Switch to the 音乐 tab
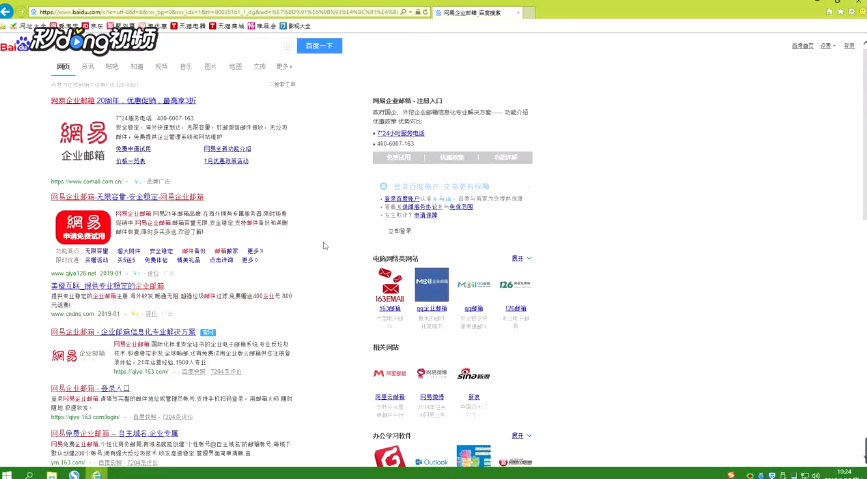The image size is (867, 479). [186, 66]
